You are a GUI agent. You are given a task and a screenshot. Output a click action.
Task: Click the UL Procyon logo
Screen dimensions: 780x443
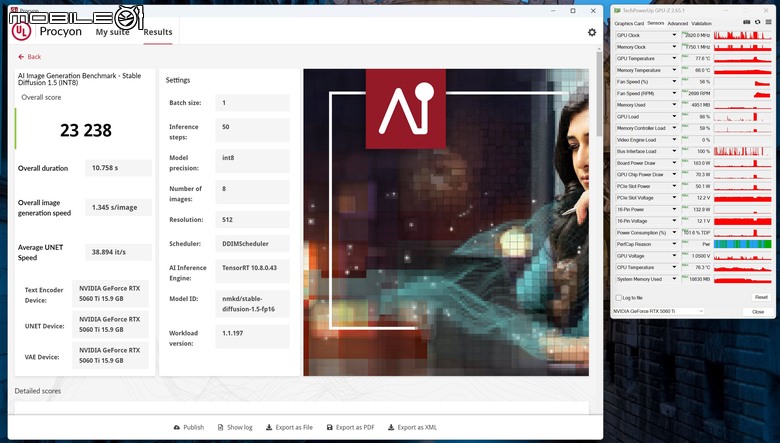pos(21,31)
